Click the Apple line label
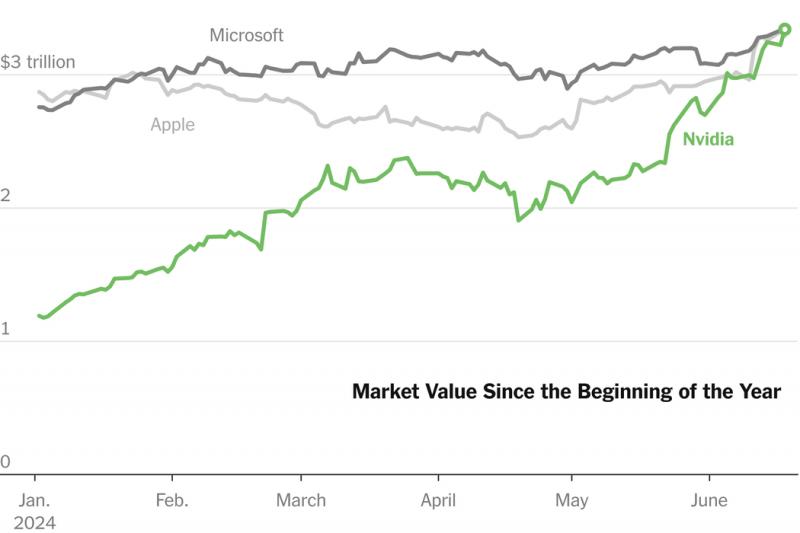Image resolution: width=800 pixels, height=533 pixels. (x=172, y=125)
